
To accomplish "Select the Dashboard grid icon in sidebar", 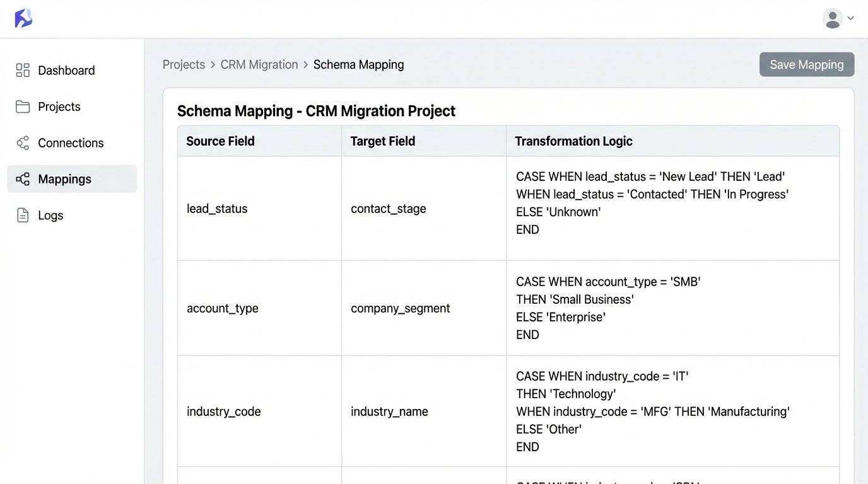I will tap(23, 70).
